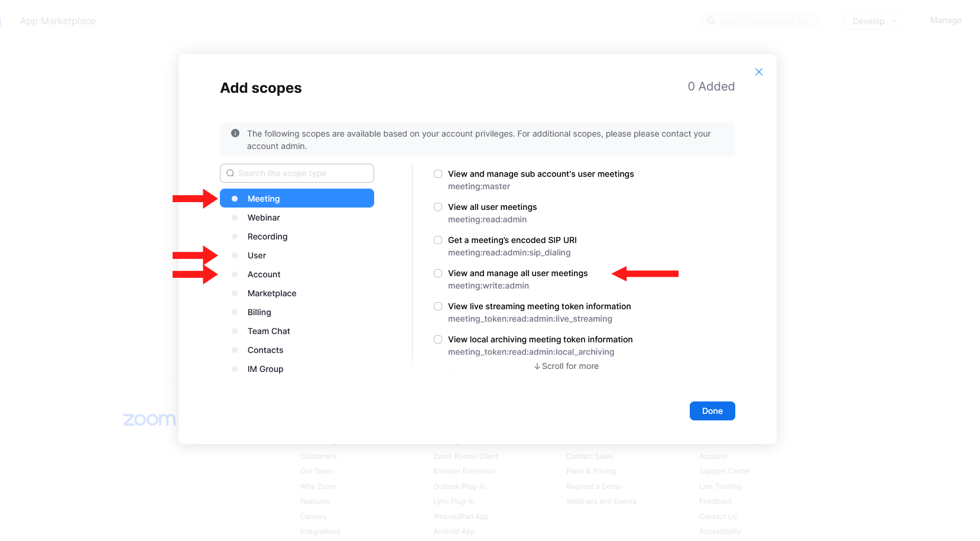This screenshot has width=980, height=541.
Task: Open the Lync Plug-in footer link
Action: pos(454,501)
